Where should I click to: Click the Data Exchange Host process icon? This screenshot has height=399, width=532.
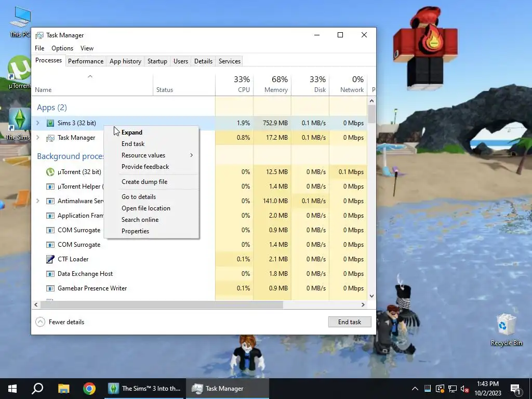point(50,274)
